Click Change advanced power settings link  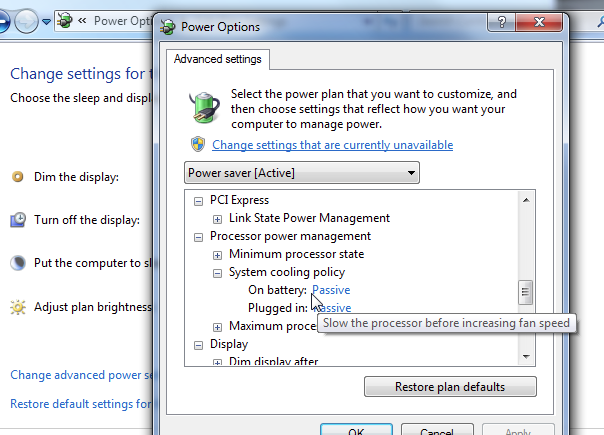(82, 375)
